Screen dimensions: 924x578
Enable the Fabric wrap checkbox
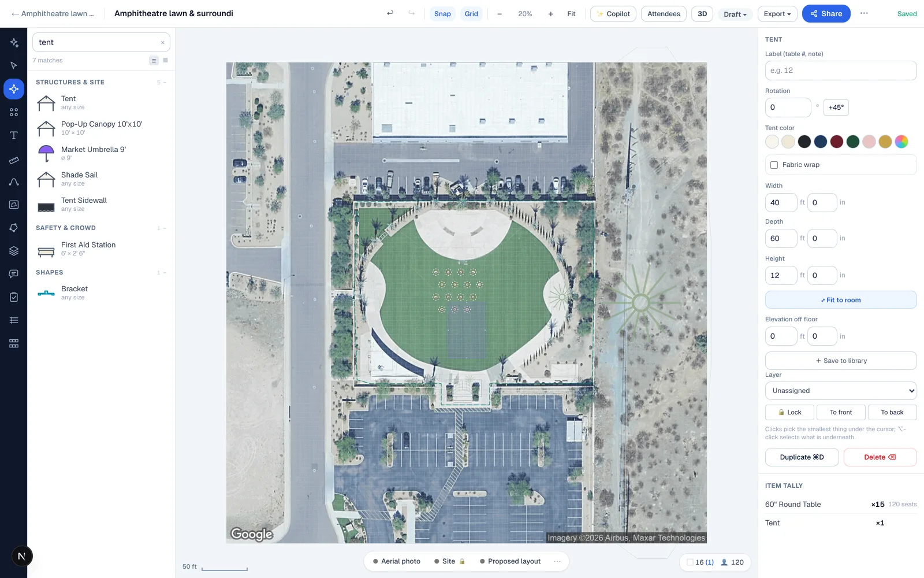pyautogui.click(x=774, y=165)
